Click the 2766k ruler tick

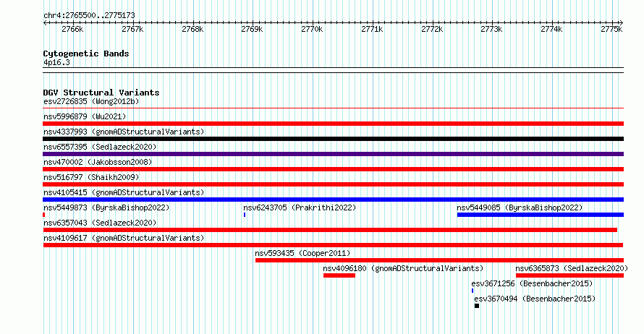pos(72,29)
